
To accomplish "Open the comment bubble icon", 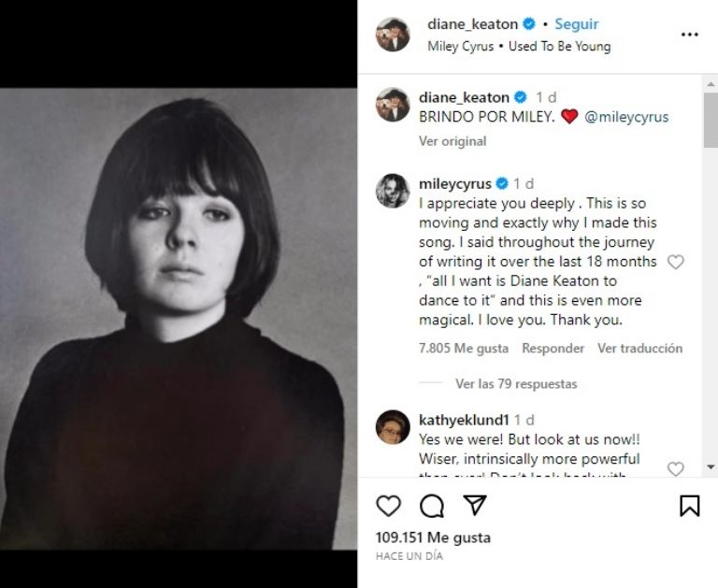I will [x=432, y=506].
